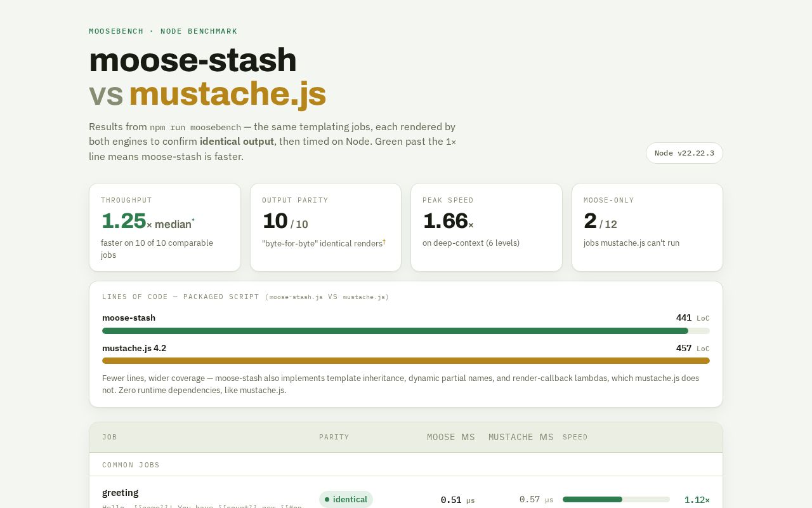Click the greeting row's green speed bar

pyautogui.click(x=593, y=500)
